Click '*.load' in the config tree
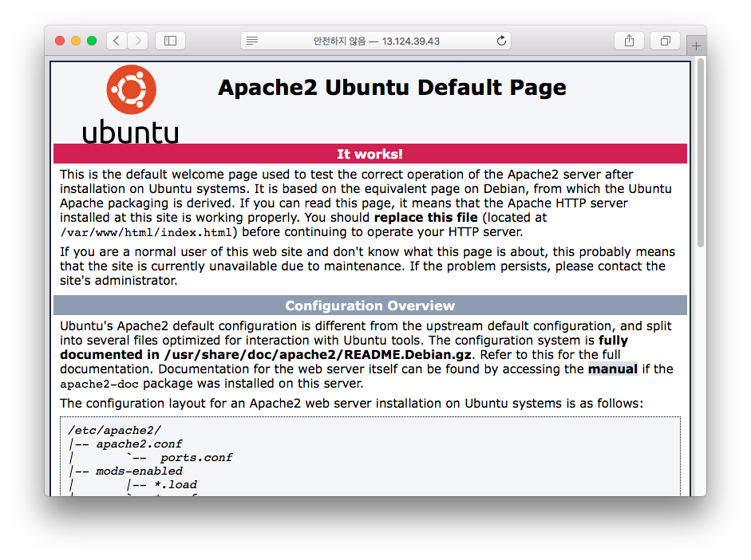Viewport: 751px width, 560px height. tap(176, 484)
